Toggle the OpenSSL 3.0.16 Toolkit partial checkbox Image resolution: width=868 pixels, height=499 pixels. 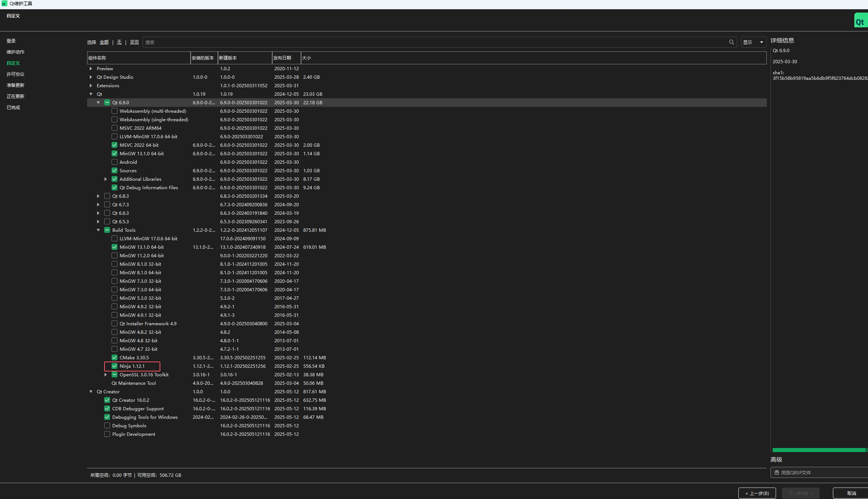click(x=115, y=375)
